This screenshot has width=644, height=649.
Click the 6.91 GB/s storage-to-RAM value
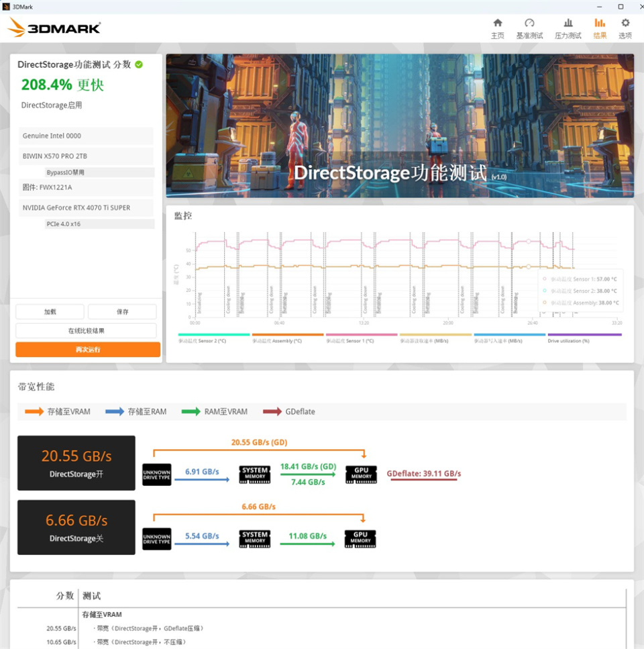pyautogui.click(x=202, y=471)
